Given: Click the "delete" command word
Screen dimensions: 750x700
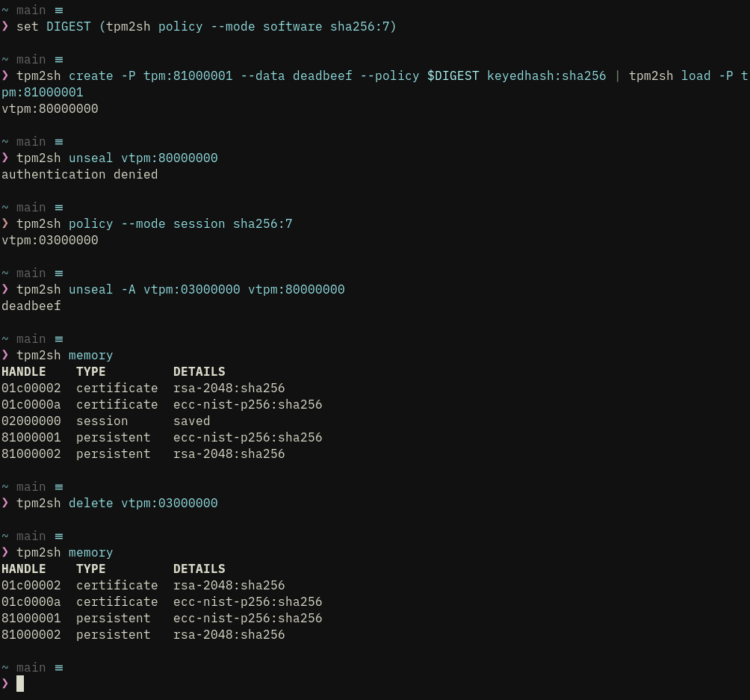Looking at the screenshot, I should point(90,503).
